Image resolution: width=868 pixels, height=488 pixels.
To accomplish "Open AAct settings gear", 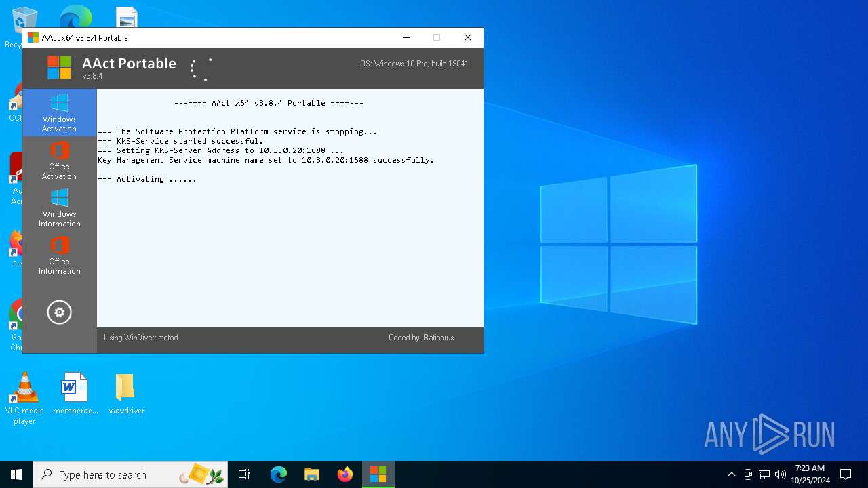I will pyautogui.click(x=59, y=312).
